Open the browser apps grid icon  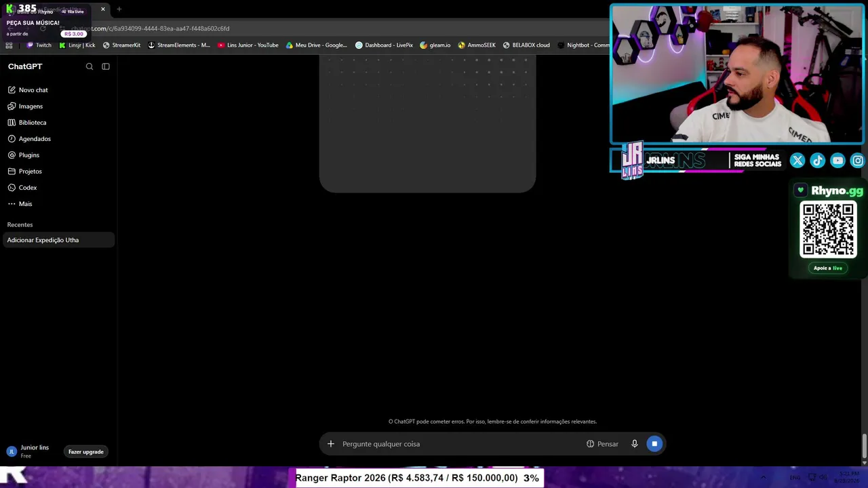click(x=9, y=45)
